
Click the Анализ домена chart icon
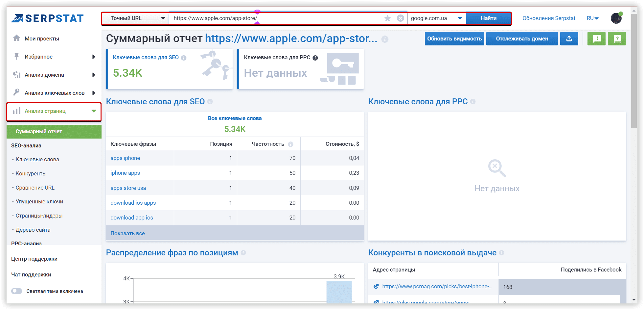(16, 75)
